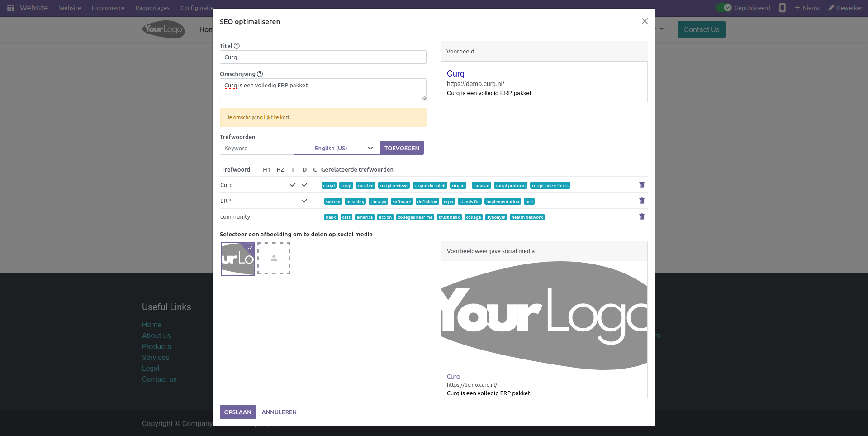Close the SEO optimaliseren dialog
This screenshot has height=436, width=868.
pyautogui.click(x=645, y=21)
